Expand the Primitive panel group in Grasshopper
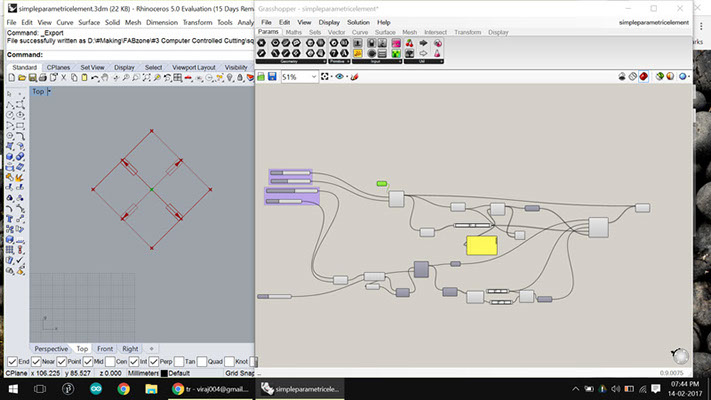This screenshot has width=711, height=400. click(339, 61)
